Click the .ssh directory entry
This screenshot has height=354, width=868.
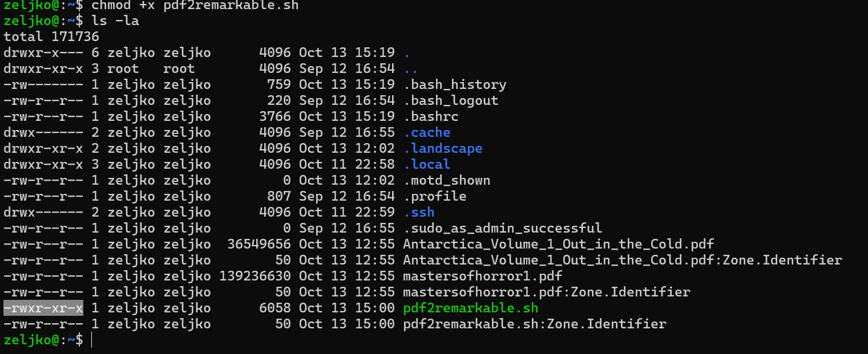click(x=419, y=212)
